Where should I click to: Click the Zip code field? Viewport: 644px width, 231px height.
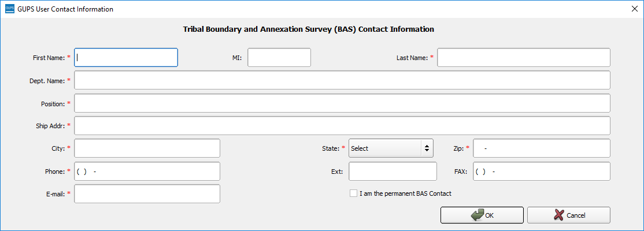click(542, 148)
